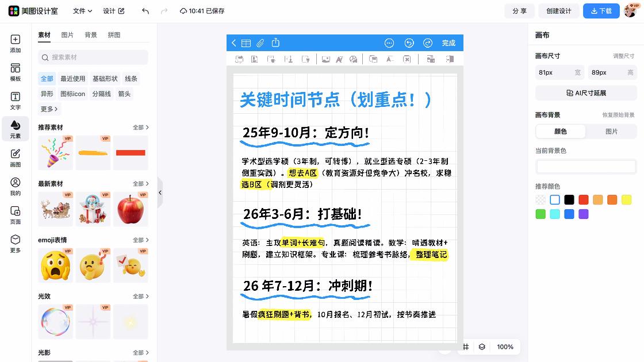
Task: Expand 更多 filter categories
Action: tap(49, 109)
